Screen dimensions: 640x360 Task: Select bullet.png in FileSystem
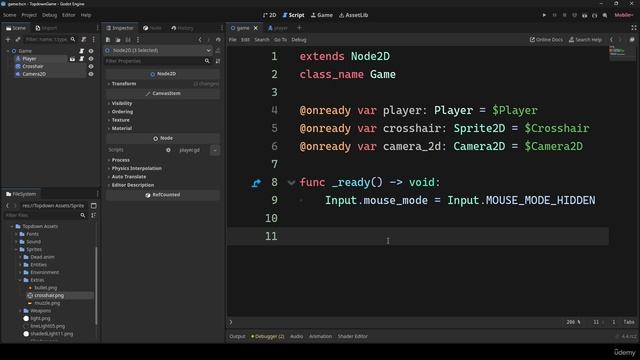coord(46,288)
